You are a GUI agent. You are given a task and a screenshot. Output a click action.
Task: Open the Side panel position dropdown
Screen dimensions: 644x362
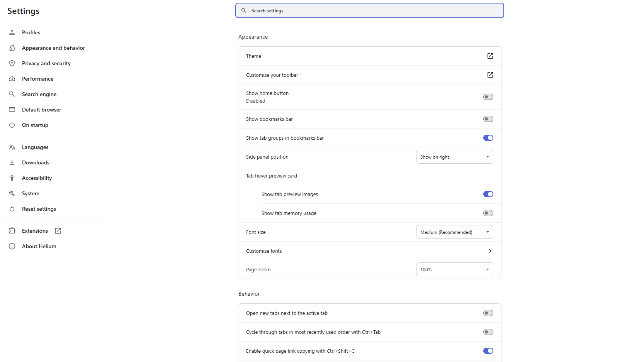(454, 157)
